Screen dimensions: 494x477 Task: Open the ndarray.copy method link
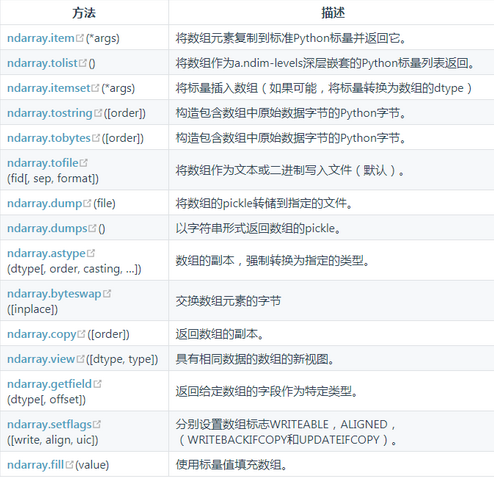click(42, 334)
